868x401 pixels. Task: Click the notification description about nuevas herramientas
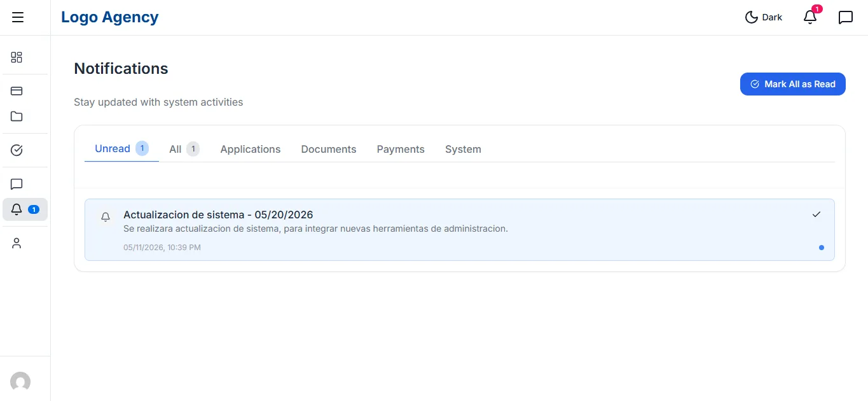coord(315,229)
